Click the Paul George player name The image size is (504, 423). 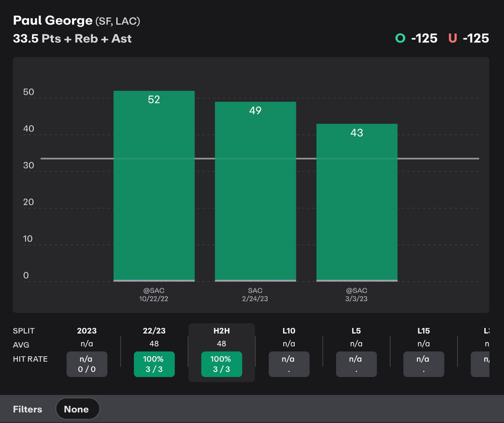tap(53, 21)
